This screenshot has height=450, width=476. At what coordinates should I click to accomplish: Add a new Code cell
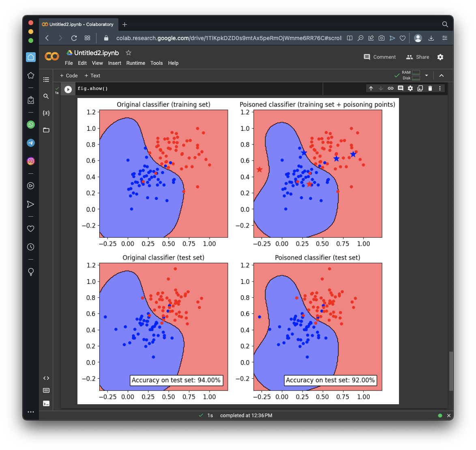pos(69,76)
